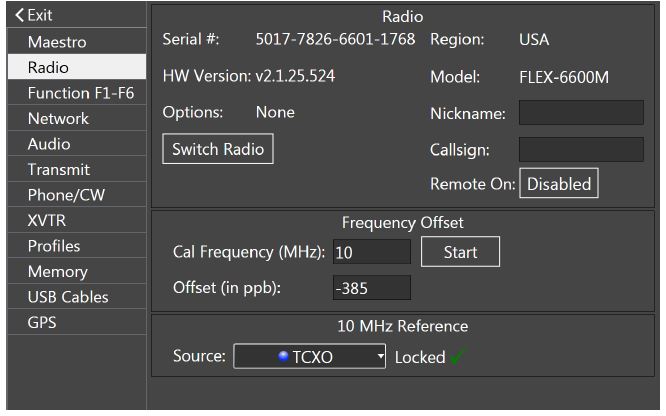Click the Region value USA
Viewport: 666px width, 416px height.
534,40
